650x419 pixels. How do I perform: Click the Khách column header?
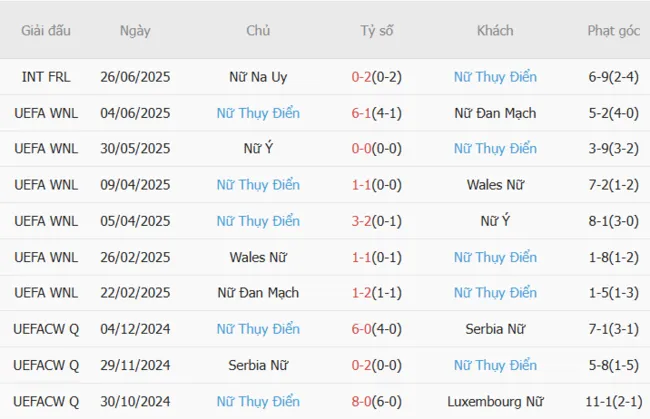click(x=495, y=31)
